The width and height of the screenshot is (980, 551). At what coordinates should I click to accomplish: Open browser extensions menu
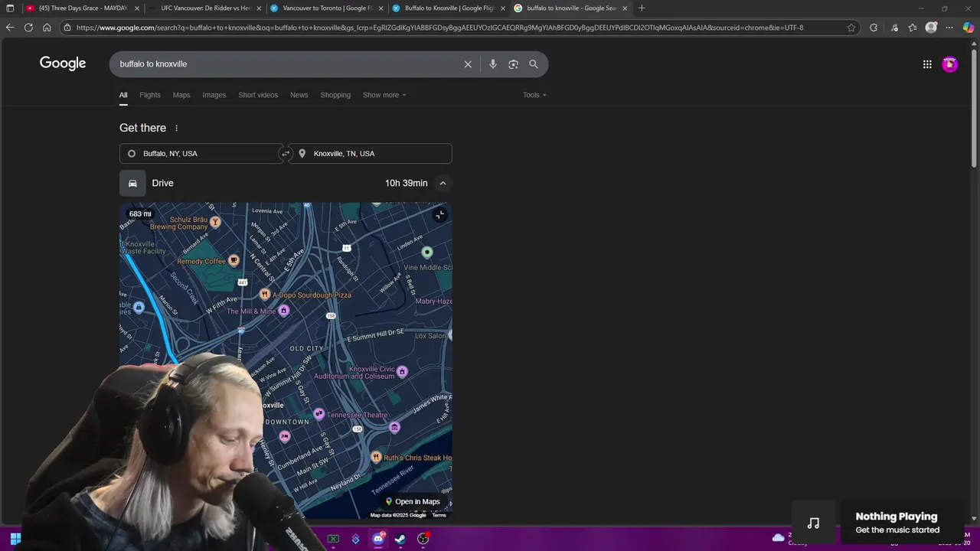pos(874,28)
